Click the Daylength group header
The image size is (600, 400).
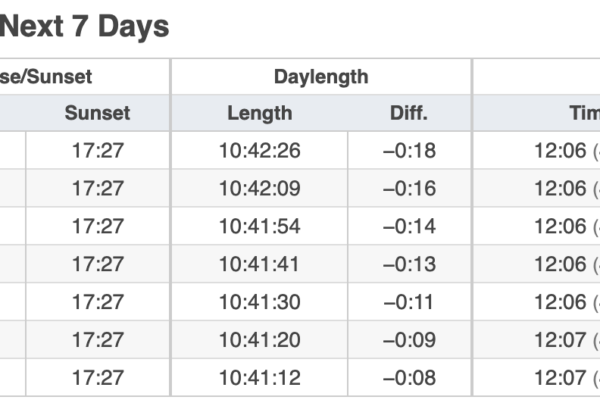pyautogui.click(x=321, y=77)
